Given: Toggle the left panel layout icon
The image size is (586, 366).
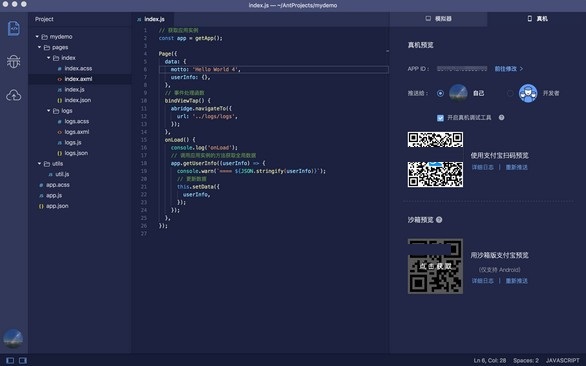Looking at the screenshot, I should pos(10,360).
